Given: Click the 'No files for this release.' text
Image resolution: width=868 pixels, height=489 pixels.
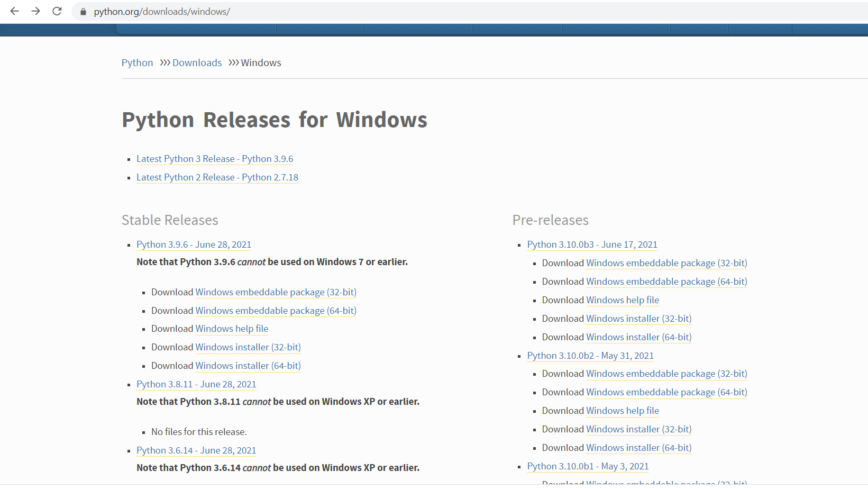Looking at the screenshot, I should tap(199, 432).
